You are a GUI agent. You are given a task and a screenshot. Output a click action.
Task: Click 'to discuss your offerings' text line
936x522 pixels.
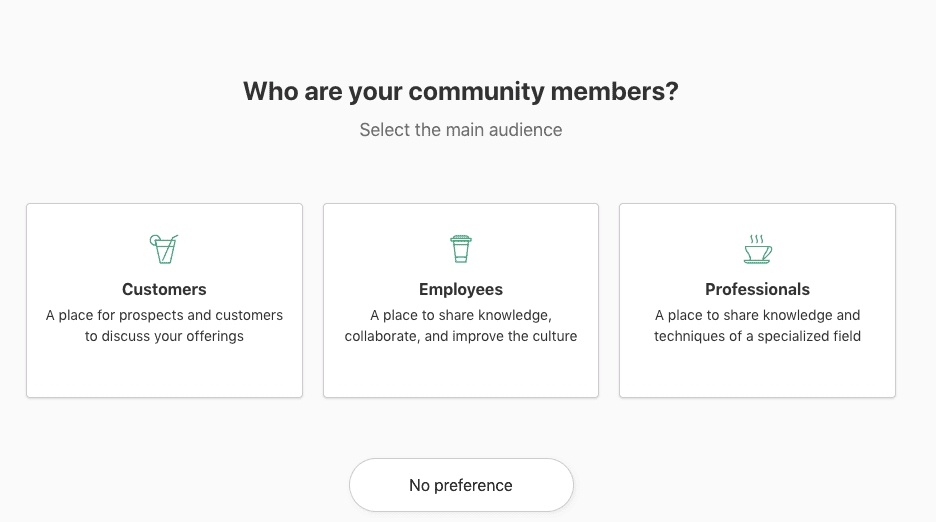coord(164,336)
